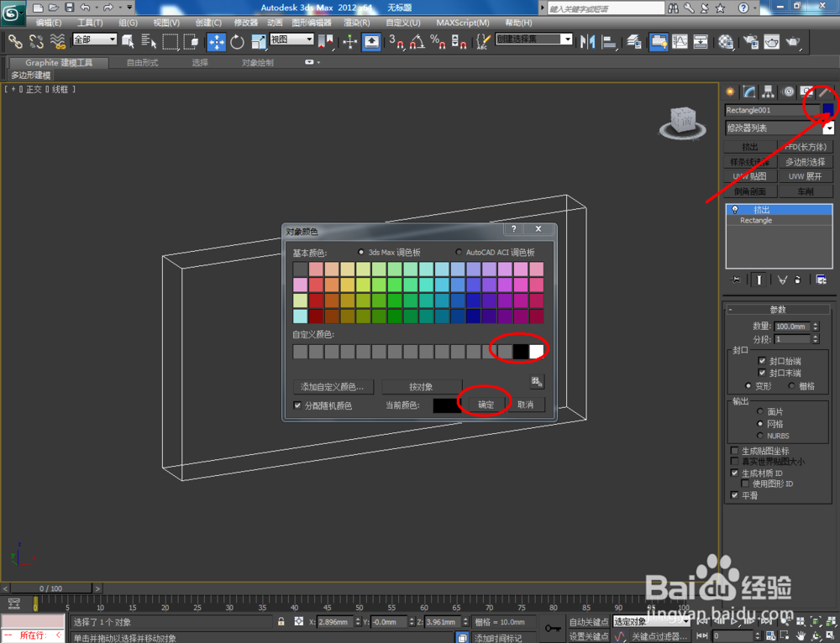Toggle Generate Mapping Coords checkbox

[x=734, y=451]
